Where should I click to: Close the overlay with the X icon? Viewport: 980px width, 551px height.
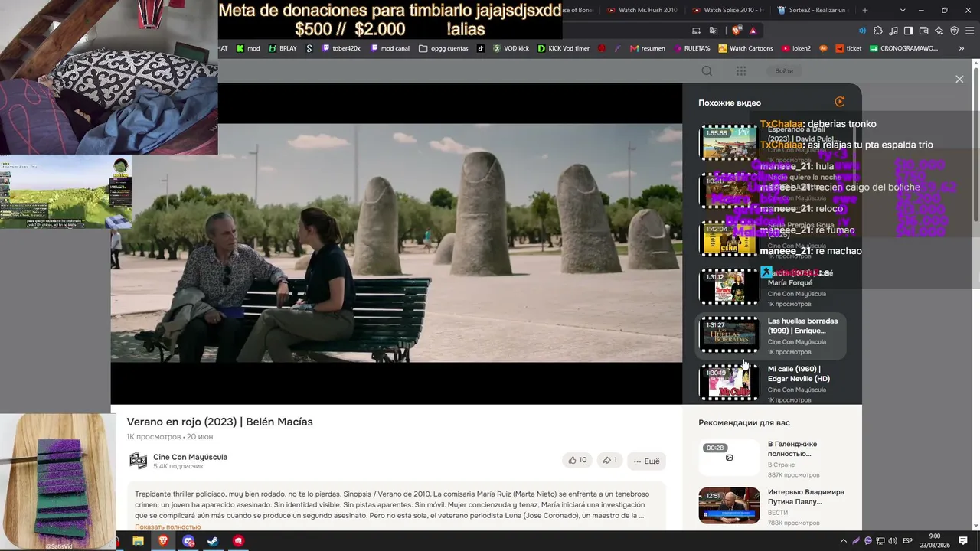click(959, 80)
